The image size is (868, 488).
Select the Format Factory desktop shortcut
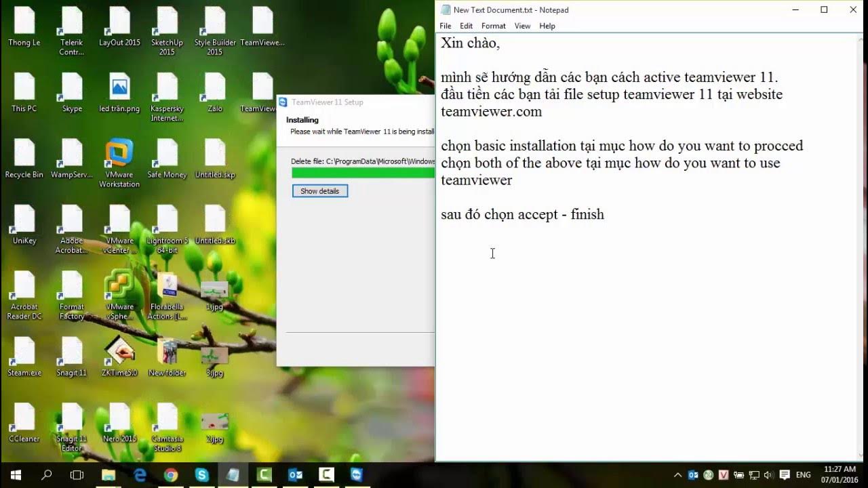[72, 296]
